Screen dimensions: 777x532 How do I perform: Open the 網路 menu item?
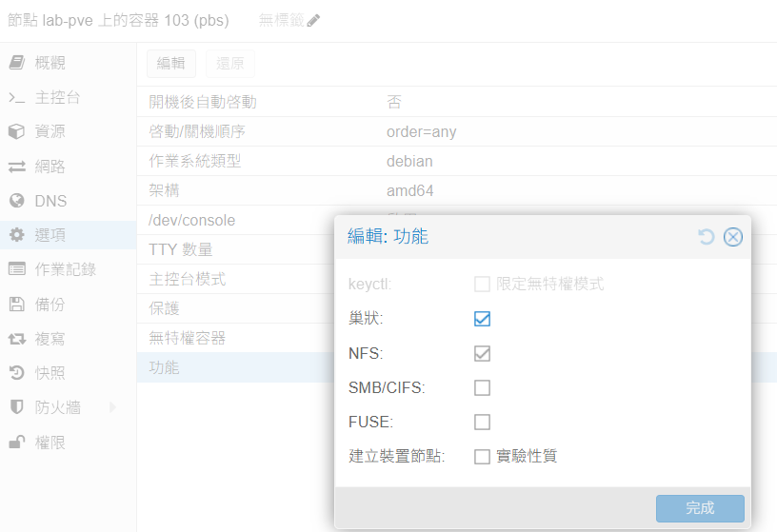[x=50, y=167]
